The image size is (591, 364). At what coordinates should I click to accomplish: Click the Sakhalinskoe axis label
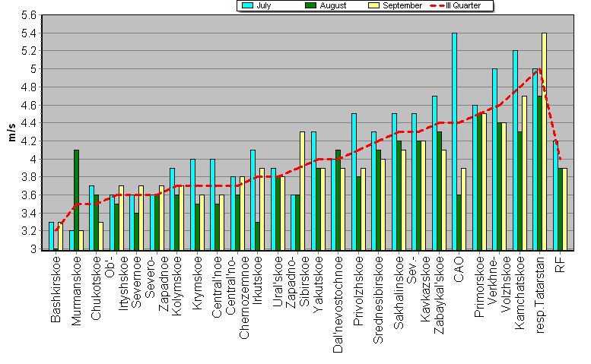pos(399,293)
